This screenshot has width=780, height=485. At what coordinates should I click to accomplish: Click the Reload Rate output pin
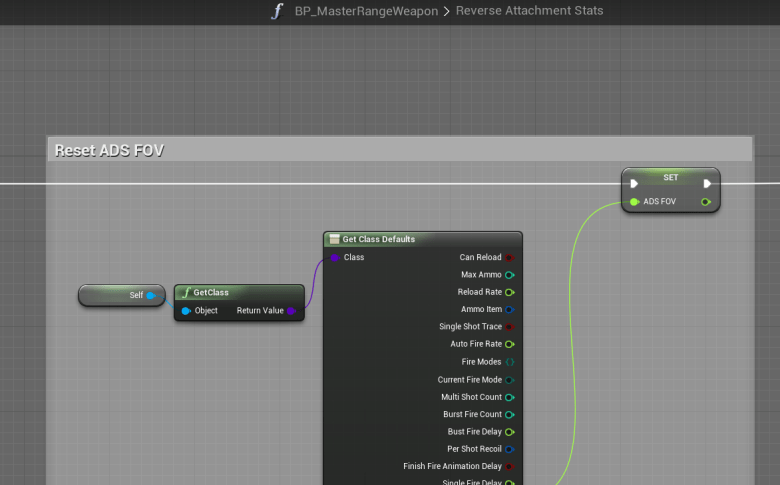pyautogui.click(x=509, y=292)
